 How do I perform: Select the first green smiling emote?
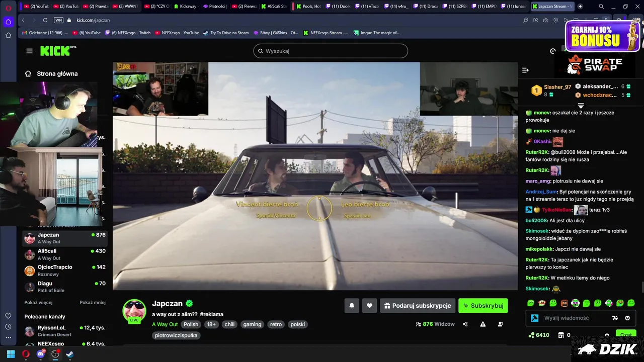(530, 303)
